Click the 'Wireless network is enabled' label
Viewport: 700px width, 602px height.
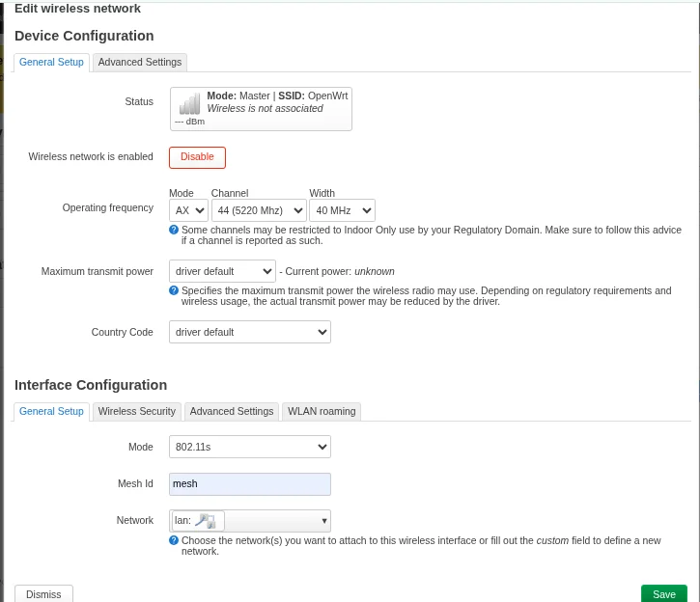click(x=91, y=156)
